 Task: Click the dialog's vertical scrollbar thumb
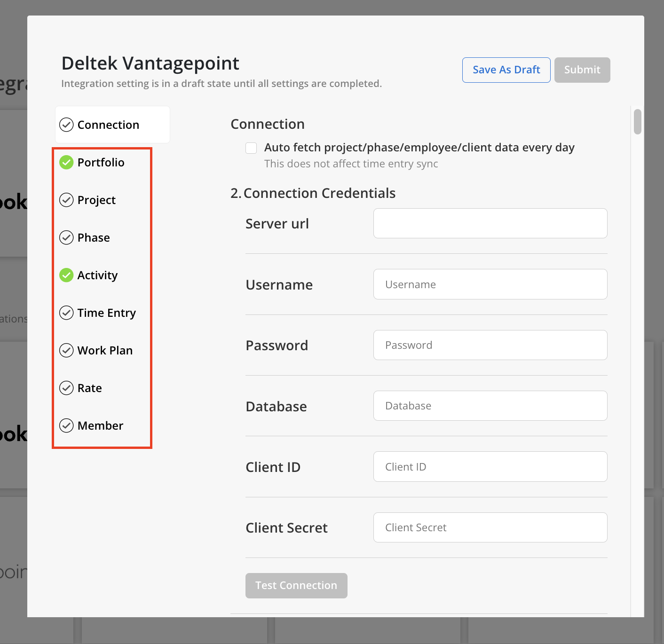tap(638, 122)
